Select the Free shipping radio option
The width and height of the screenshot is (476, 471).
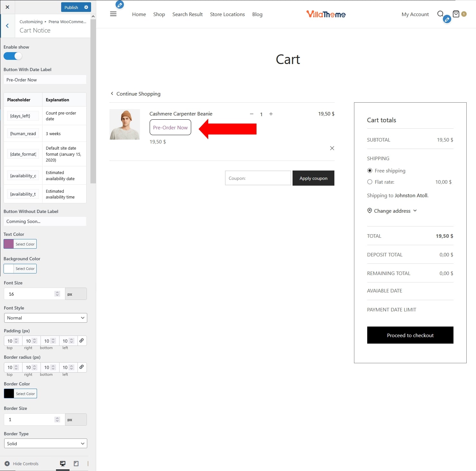pyautogui.click(x=370, y=171)
